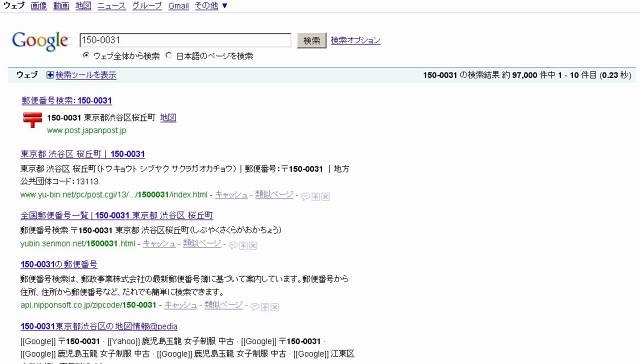Viewport: 640px width, 364px height.
Task: Select the 日本語のページを検索 radio button
Action: tap(169, 55)
